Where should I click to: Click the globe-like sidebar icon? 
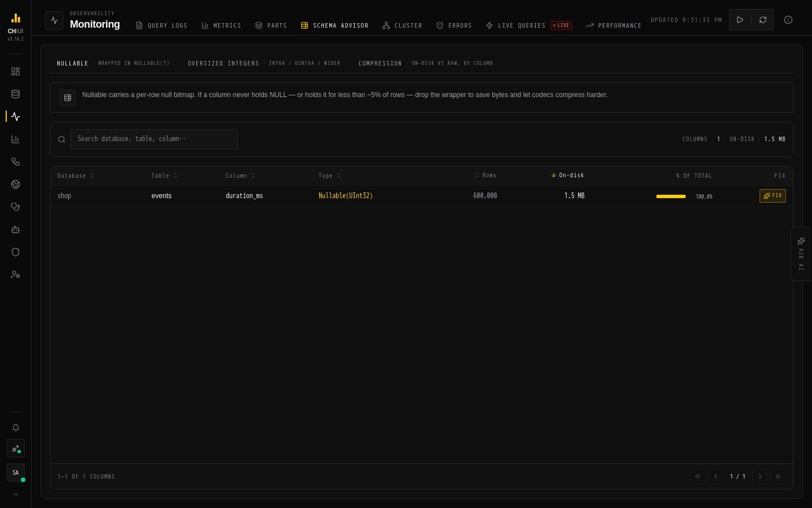pos(15,185)
